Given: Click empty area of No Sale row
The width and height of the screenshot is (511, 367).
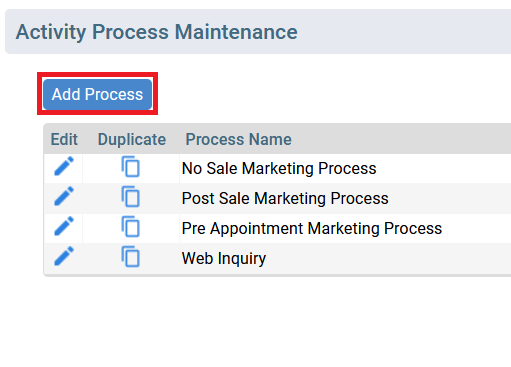Looking at the screenshot, I should click(443, 168).
